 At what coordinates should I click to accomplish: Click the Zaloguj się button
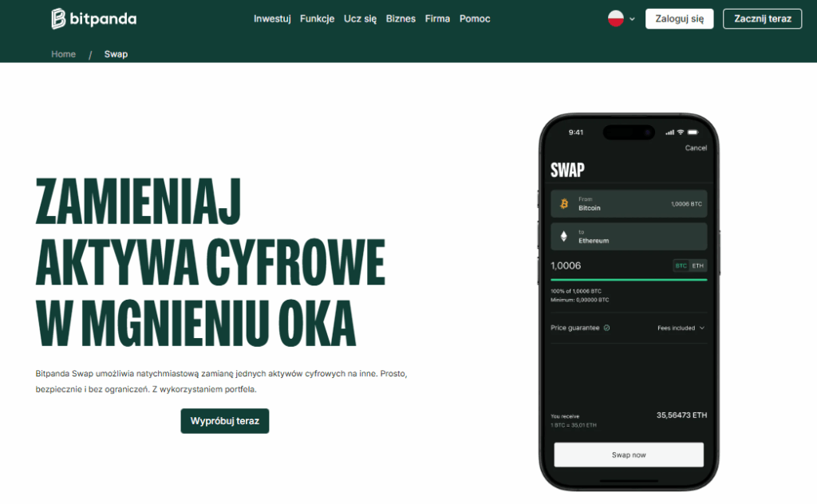680,19
